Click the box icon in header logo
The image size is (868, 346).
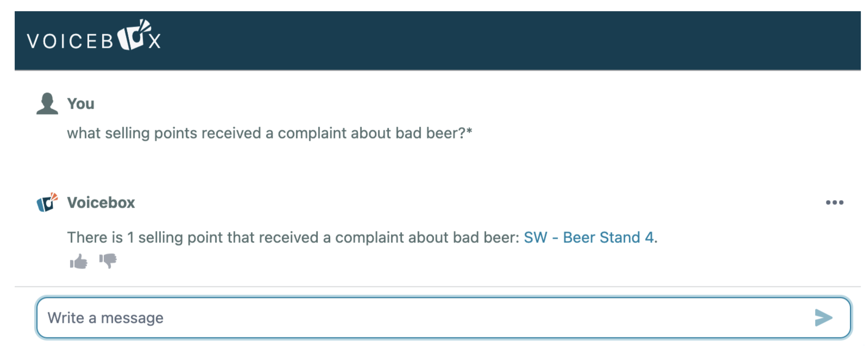click(134, 35)
